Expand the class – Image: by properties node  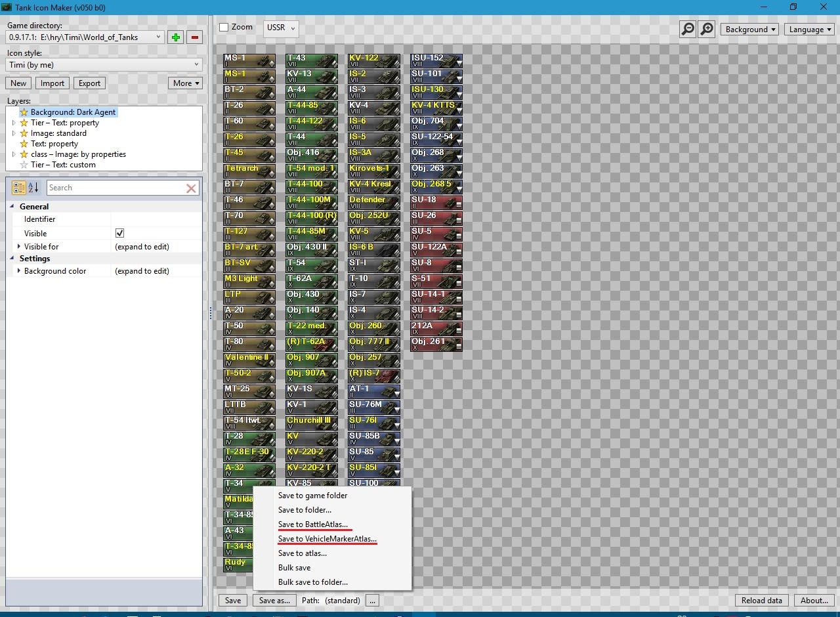[14, 154]
